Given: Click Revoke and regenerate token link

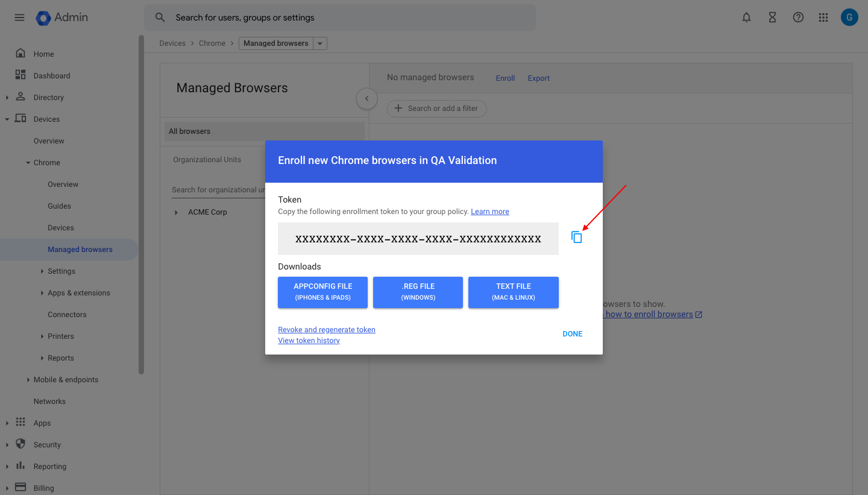Looking at the screenshot, I should pos(327,330).
